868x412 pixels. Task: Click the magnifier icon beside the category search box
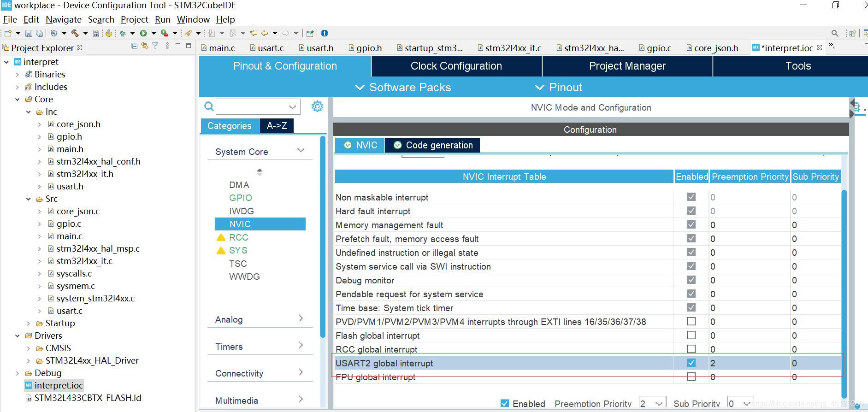[x=209, y=106]
